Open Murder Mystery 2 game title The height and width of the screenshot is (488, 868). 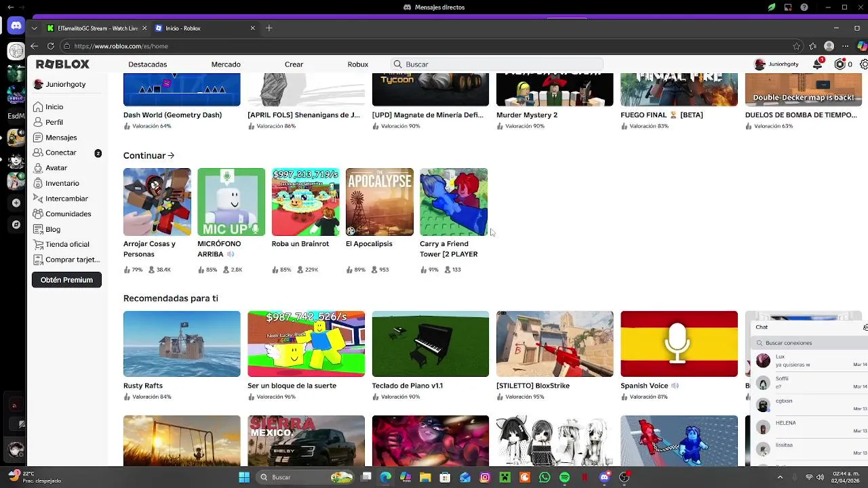point(527,115)
